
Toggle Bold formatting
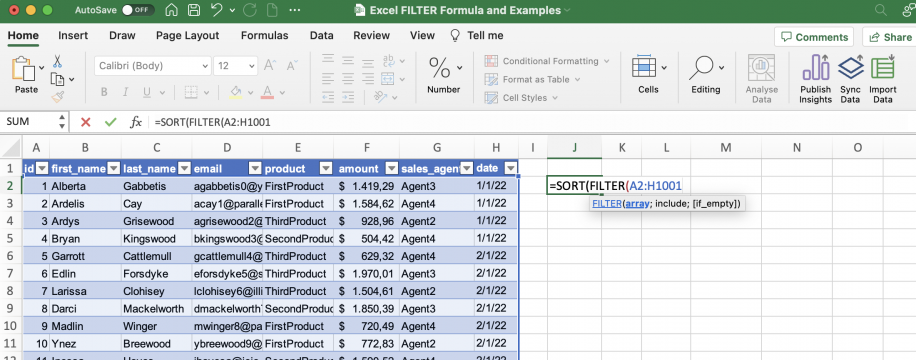tap(103, 92)
